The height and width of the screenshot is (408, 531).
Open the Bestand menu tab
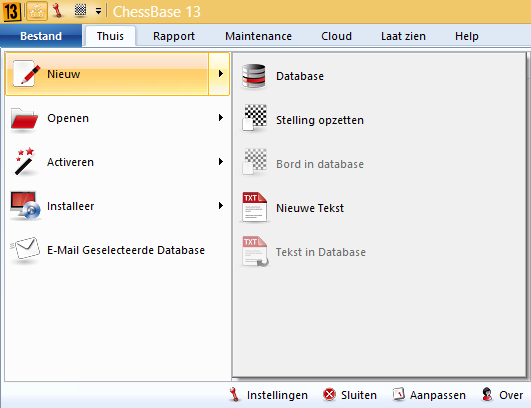(x=41, y=36)
